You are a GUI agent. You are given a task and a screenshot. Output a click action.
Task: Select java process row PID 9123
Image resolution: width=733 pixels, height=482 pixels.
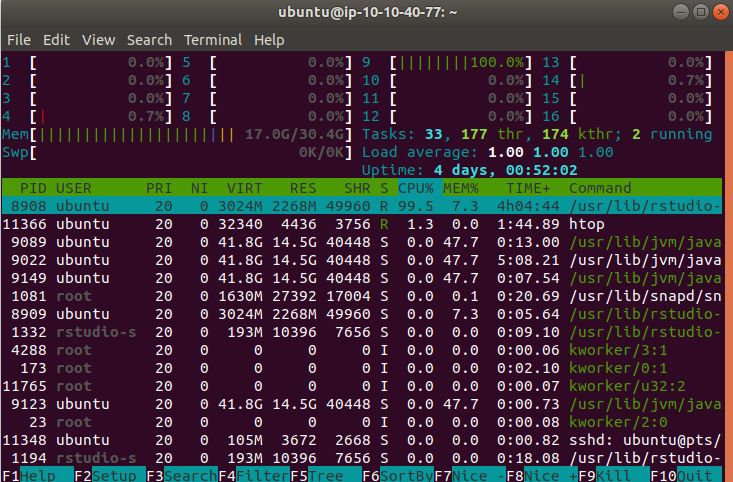pyautogui.click(x=362, y=404)
